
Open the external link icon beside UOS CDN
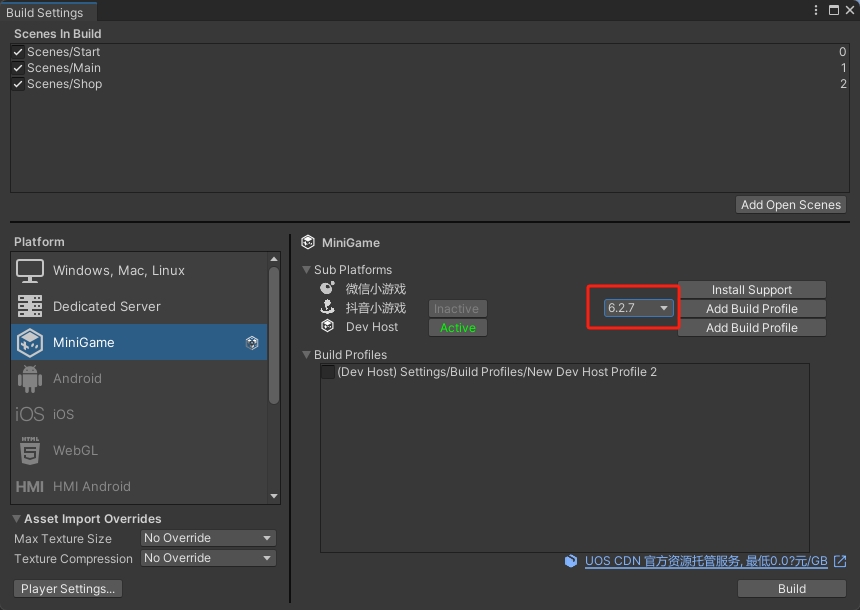[840, 561]
